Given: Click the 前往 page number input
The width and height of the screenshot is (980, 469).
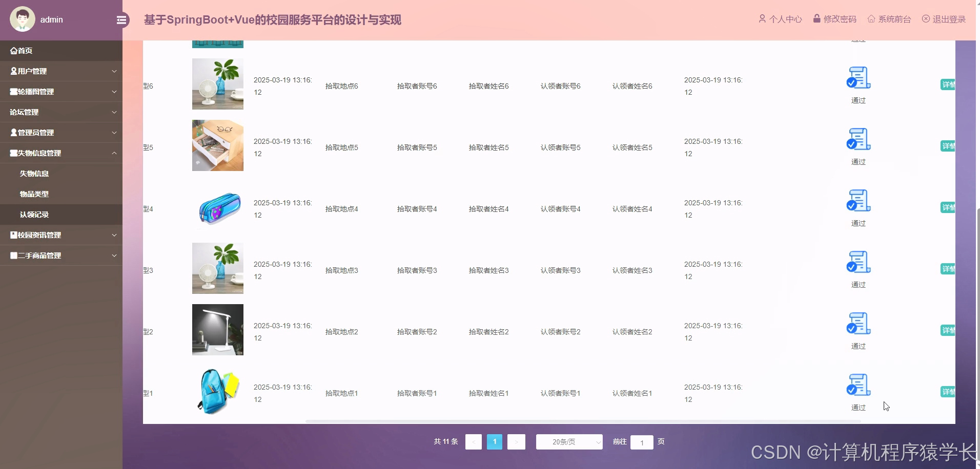Looking at the screenshot, I should click(x=642, y=442).
